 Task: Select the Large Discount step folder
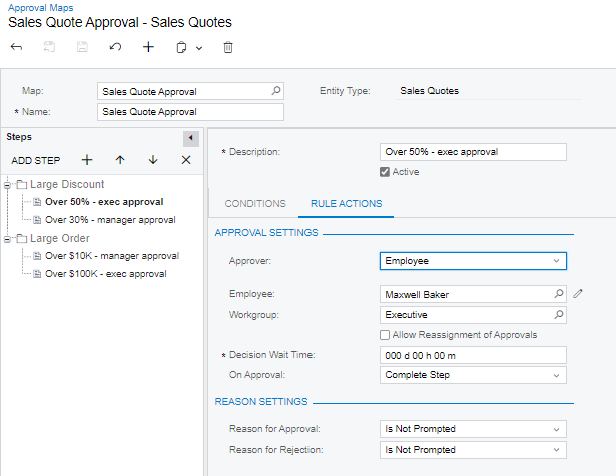pyautogui.click(x=67, y=184)
